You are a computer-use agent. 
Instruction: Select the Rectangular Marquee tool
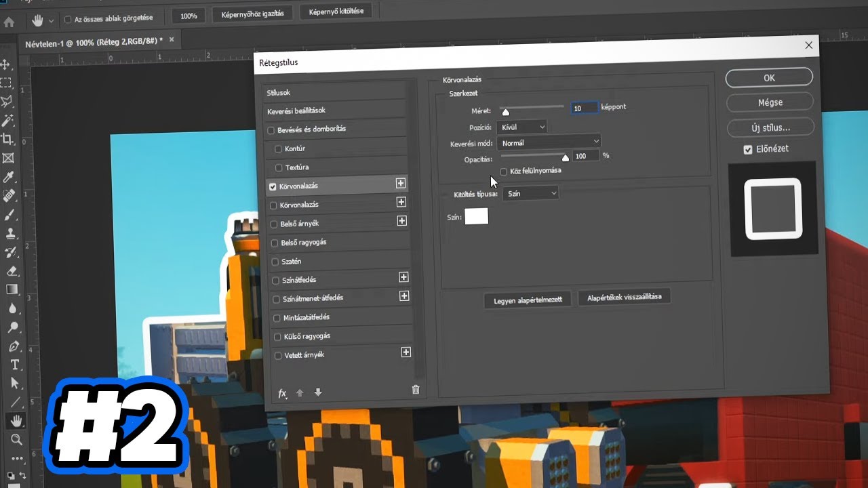coord(6,83)
